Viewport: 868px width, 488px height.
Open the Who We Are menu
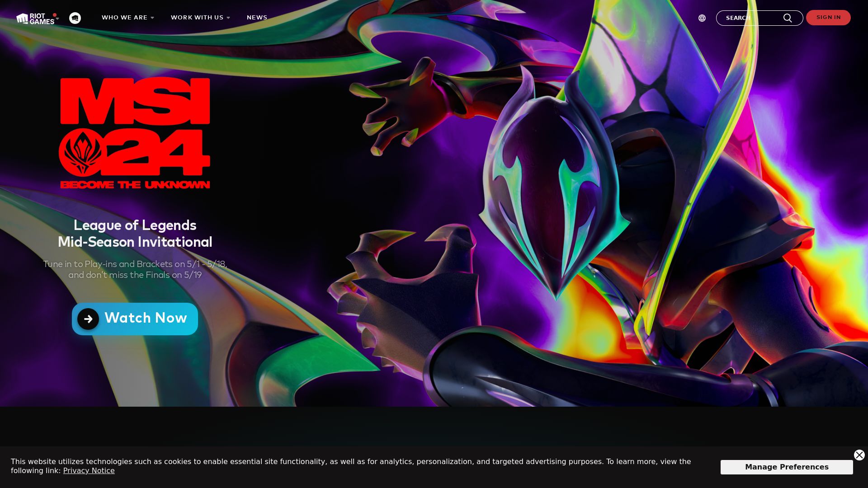pos(124,18)
